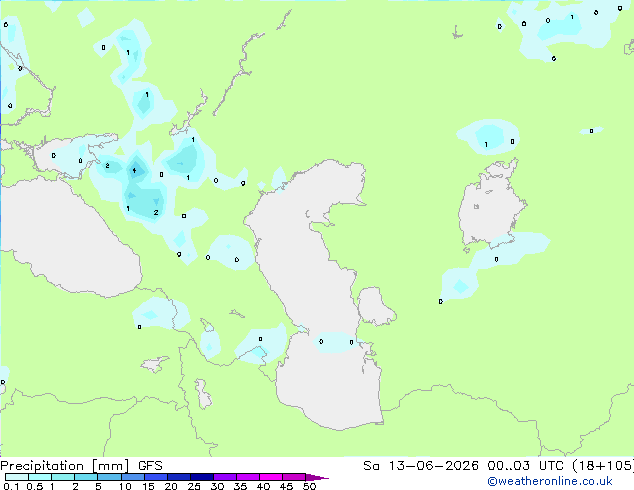Screen dimensions: 634x490
Task: Pick the 30 to 35 mm purple swatch
Action: 225,477
